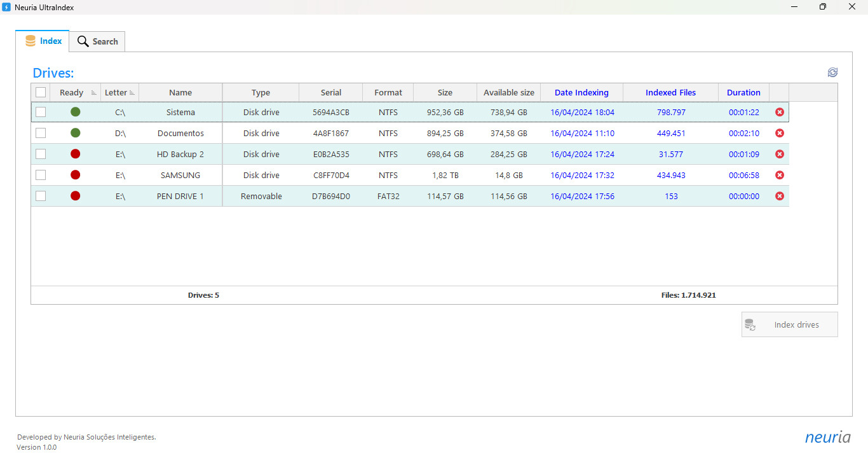Select the Index tab
This screenshot has width=868, height=458.
pyautogui.click(x=43, y=40)
